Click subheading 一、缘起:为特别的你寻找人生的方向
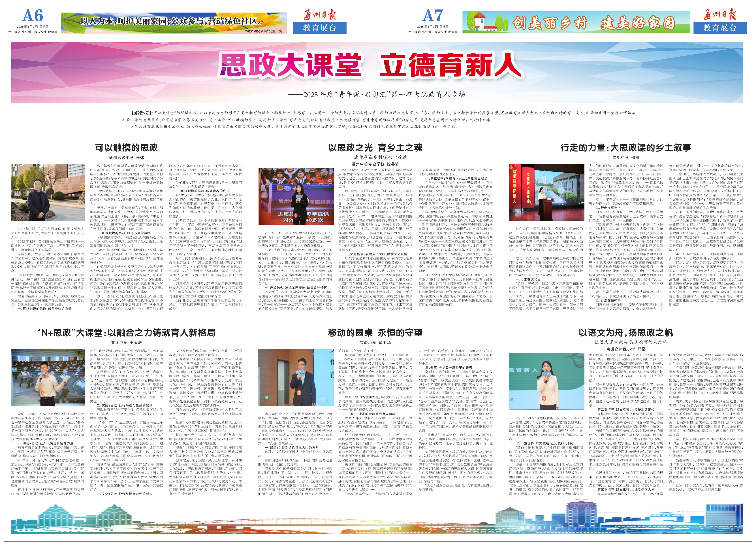756x546 pixels. [292, 448]
